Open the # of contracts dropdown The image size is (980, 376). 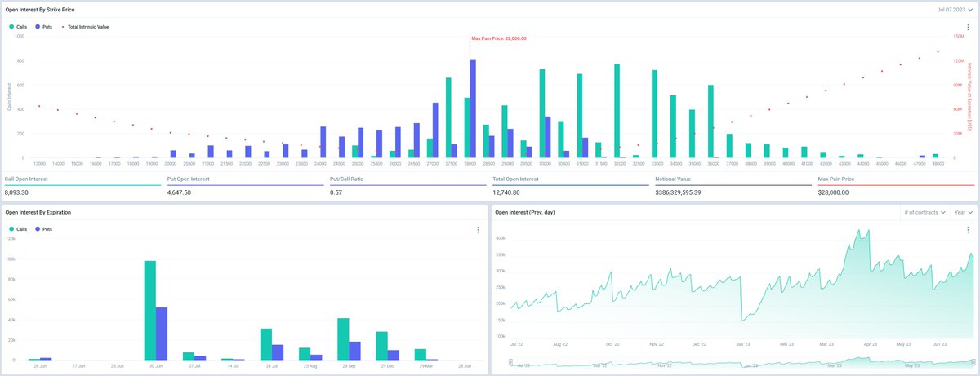click(925, 212)
